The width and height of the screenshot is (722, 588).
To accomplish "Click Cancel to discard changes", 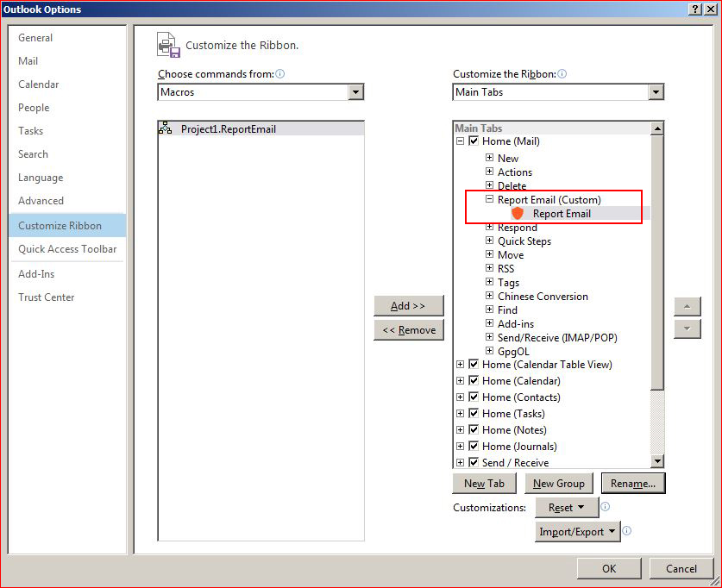I will 681,569.
